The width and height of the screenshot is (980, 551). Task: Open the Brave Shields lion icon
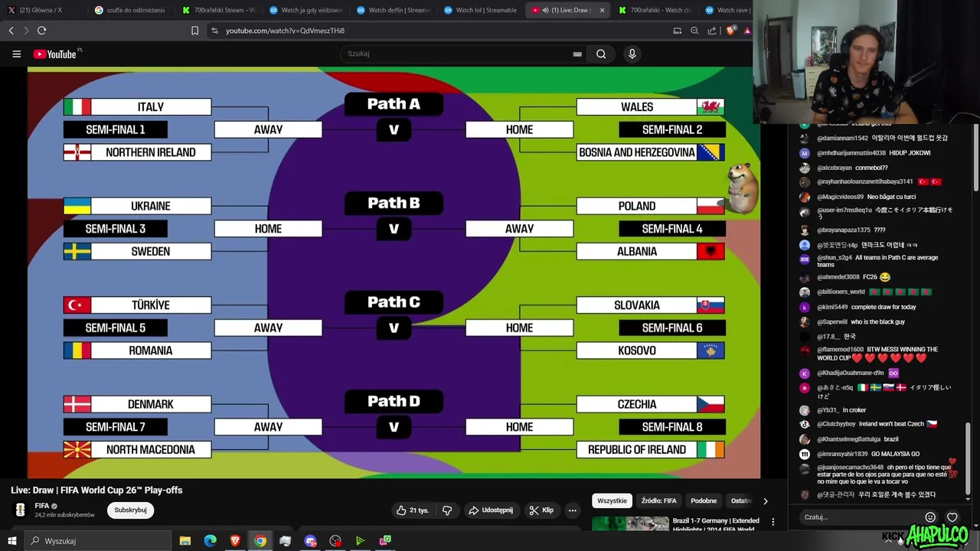(x=730, y=31)
